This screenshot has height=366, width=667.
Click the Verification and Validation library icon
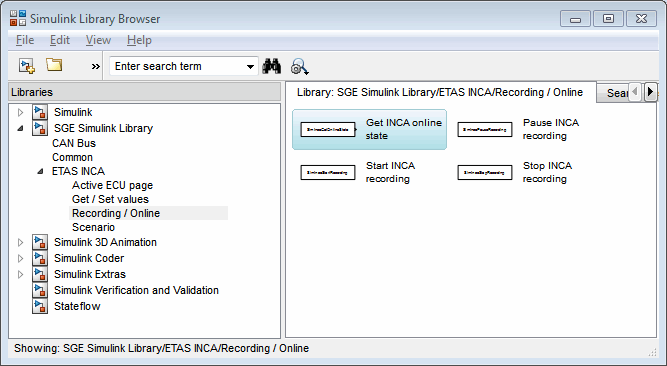[40, 290]
